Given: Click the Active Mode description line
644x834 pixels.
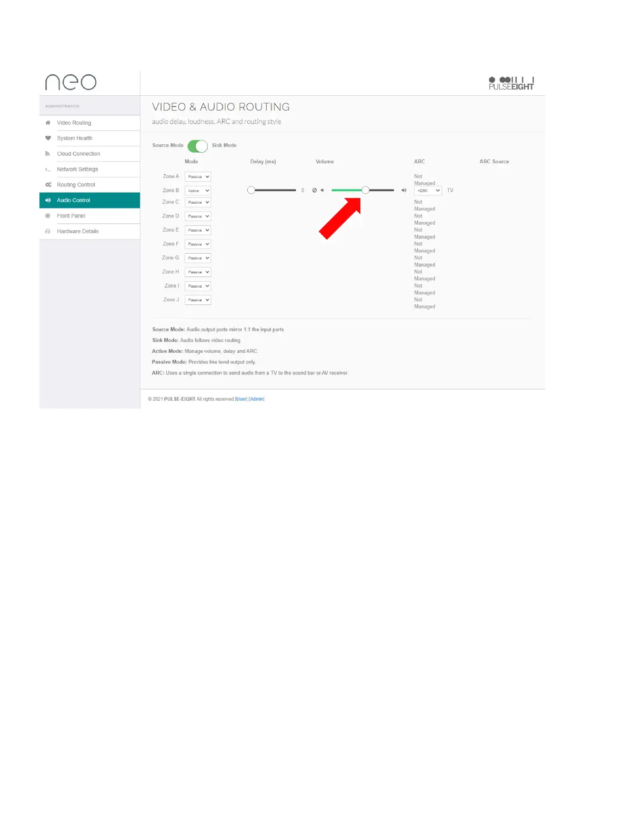Looking at the screenshot, I should tap(205, 351).
